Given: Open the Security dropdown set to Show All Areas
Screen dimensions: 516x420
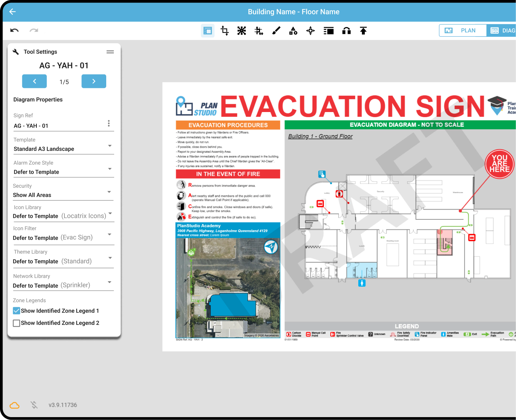Looking at the screenshot, I should 109,192.
